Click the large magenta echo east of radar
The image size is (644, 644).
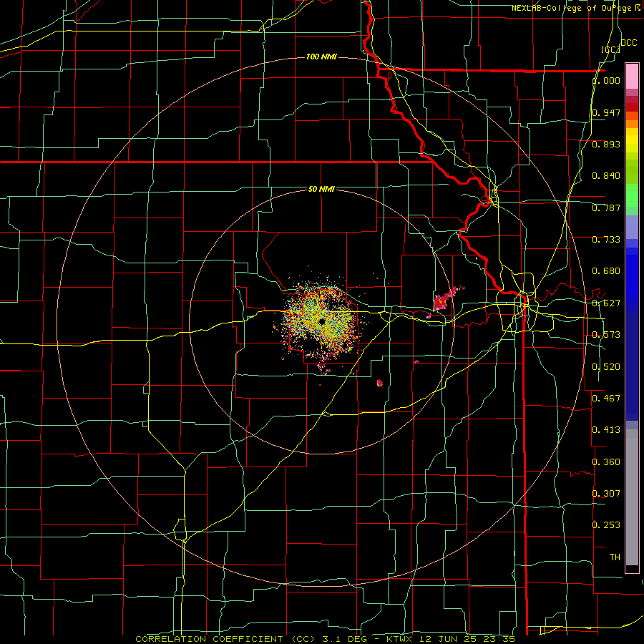point(443,301)
